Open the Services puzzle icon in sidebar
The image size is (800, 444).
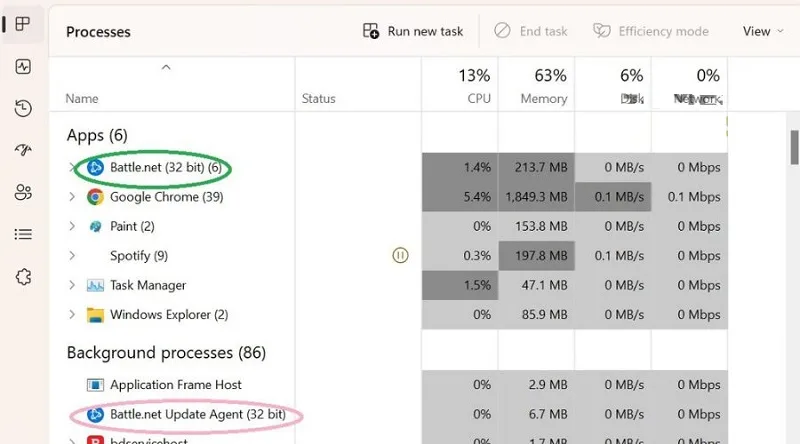coord(23,277)
